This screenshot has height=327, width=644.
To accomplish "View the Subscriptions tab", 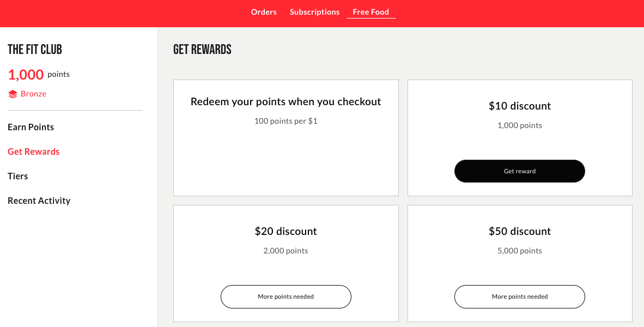I will click(314, 11).
